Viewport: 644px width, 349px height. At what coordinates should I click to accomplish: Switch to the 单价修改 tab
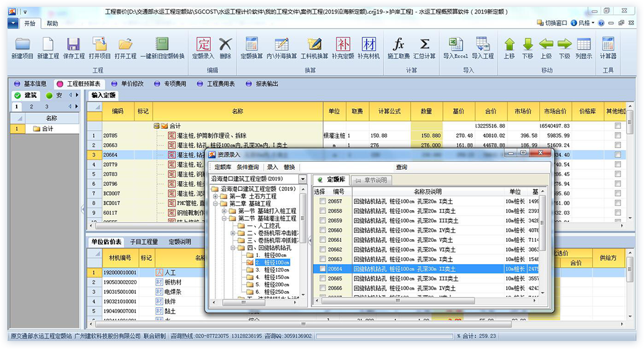pos(128,84)
